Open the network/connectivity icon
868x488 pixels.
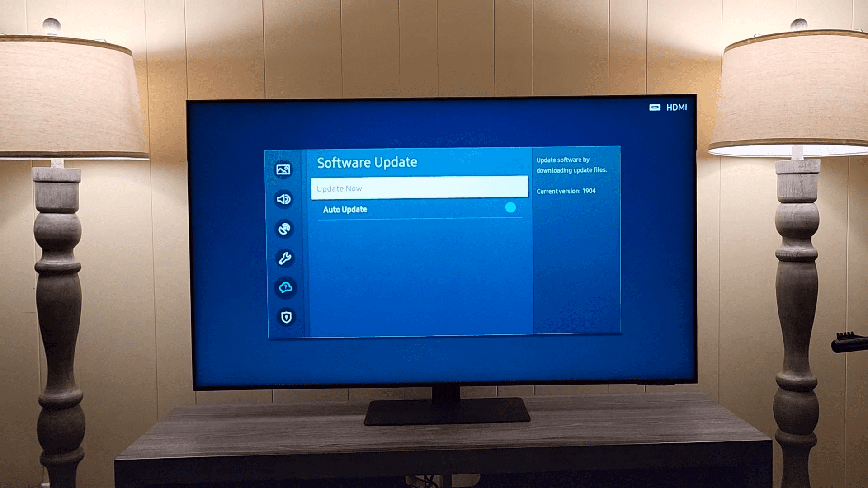coord(284,229)
